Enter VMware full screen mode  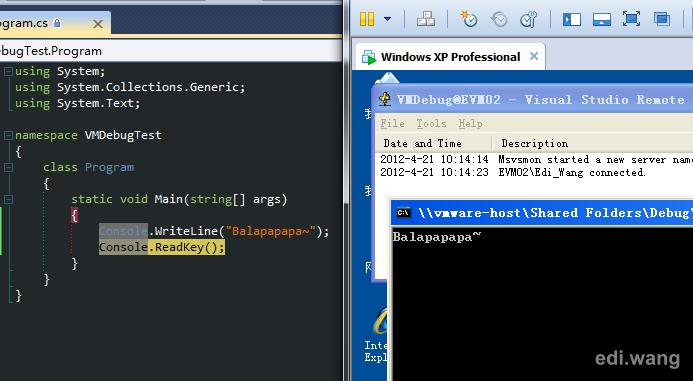(631, 19)
